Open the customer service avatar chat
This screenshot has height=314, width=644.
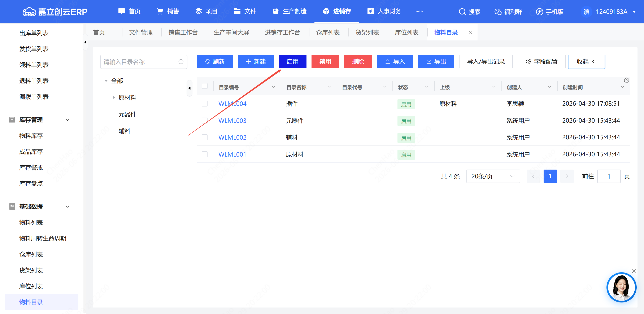(x=621, y=287)
